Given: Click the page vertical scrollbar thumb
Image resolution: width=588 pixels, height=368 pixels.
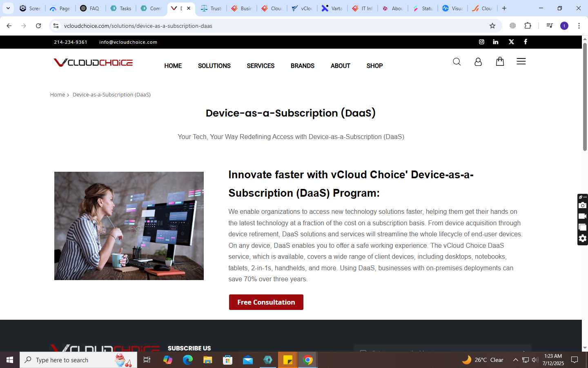Looking at the screenshot, I should pos(585,96).
